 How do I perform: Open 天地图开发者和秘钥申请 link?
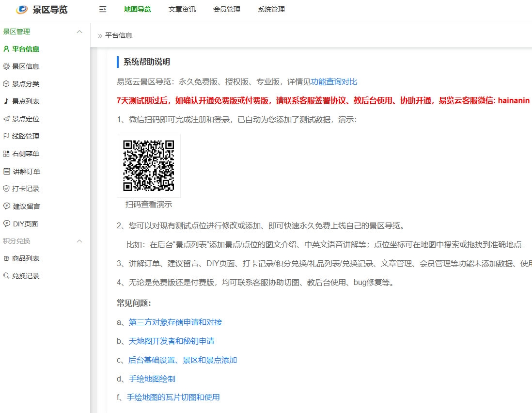click(172, 341)
